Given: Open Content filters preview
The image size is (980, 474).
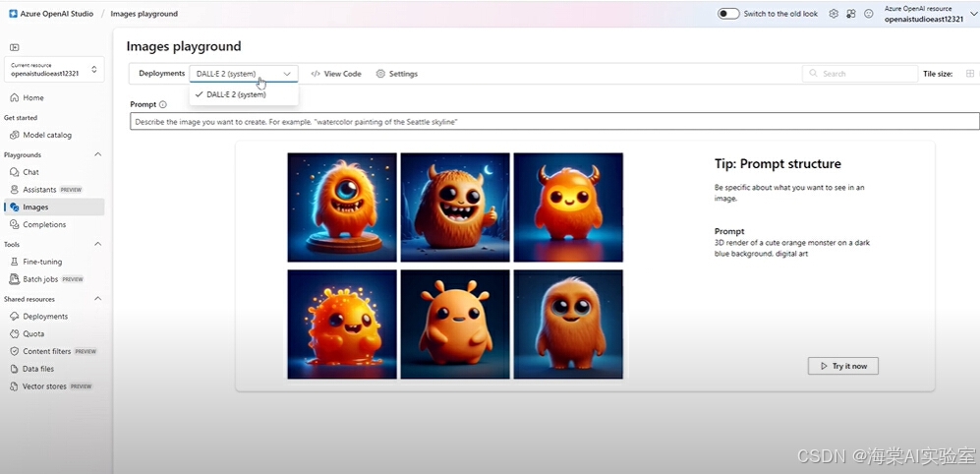Looking at the screenshot, I should tap(53, 351).
